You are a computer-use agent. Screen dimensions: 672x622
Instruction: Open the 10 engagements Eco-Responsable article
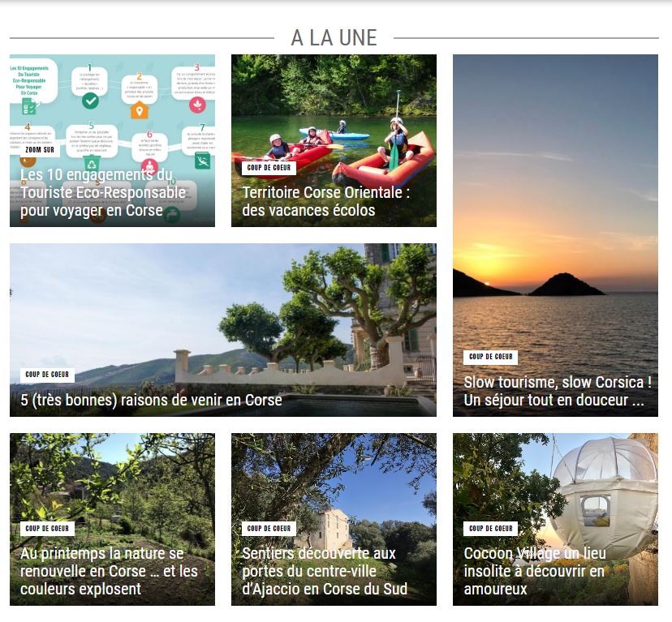[103, 193]
